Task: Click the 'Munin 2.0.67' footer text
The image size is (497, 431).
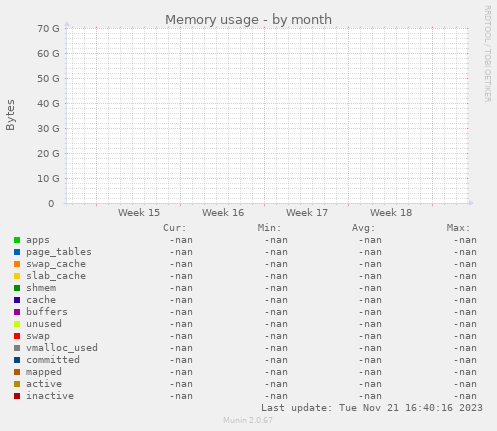Action: click(x=248, y=420)
